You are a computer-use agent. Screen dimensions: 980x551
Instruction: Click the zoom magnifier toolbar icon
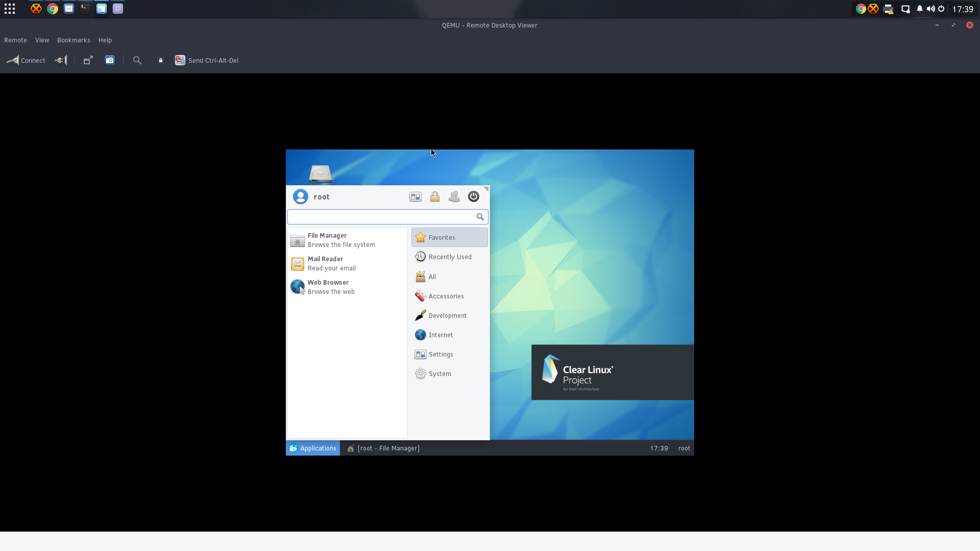pos(137,60)
